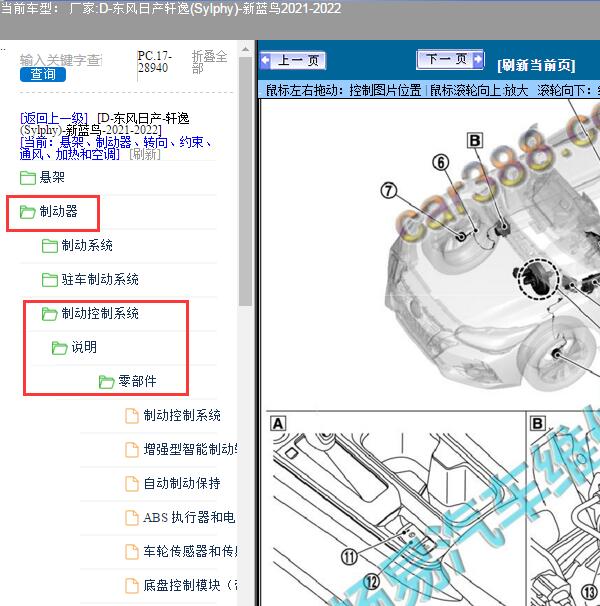The image size is (600, 606).
Task: Select the 驻车制动系统 tree label
Action: 100,279
